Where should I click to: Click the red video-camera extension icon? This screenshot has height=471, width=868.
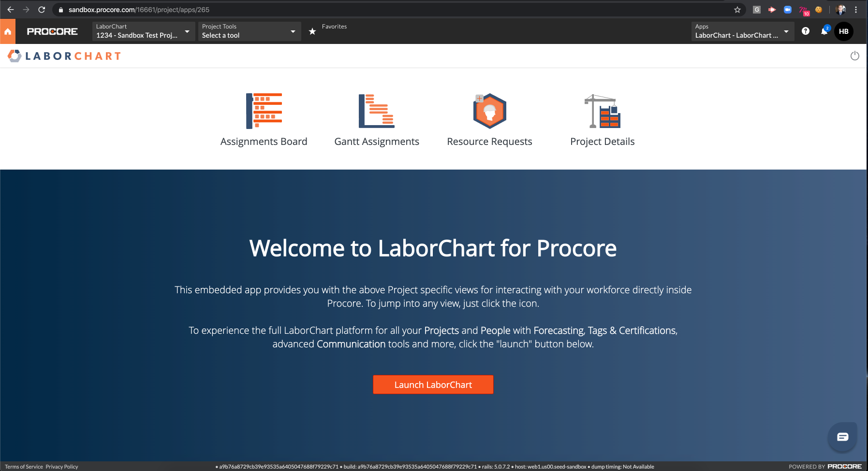(x=772, y=10)
